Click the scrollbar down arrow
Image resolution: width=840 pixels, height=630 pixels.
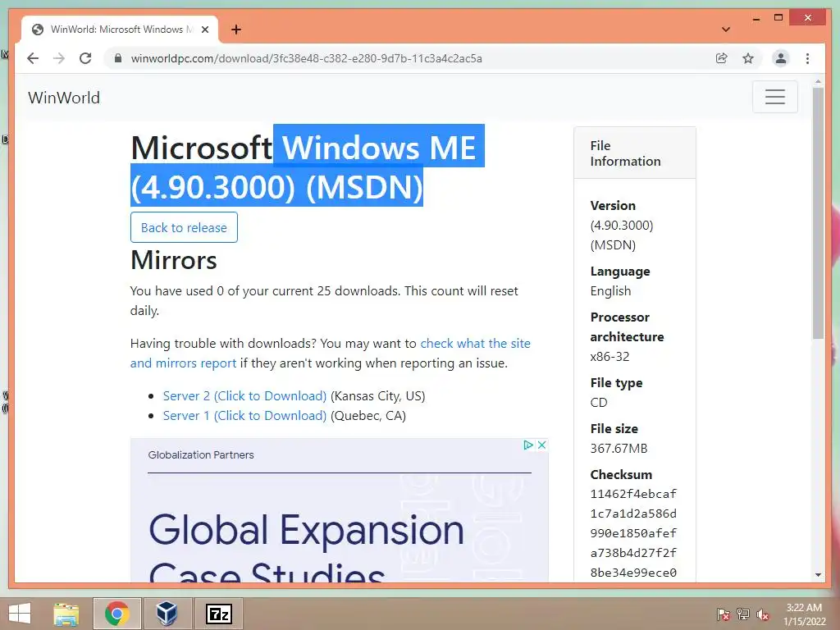tap(818, 575)
